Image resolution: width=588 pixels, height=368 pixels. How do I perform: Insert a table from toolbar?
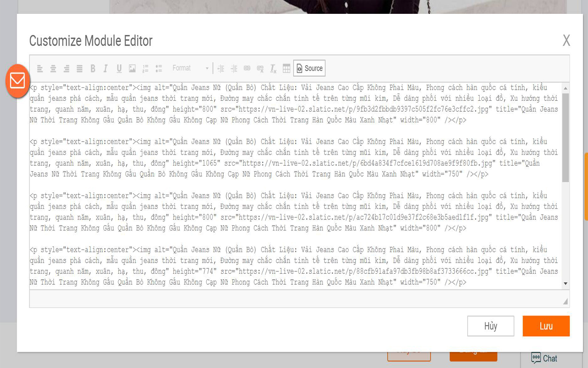(286, 69)
